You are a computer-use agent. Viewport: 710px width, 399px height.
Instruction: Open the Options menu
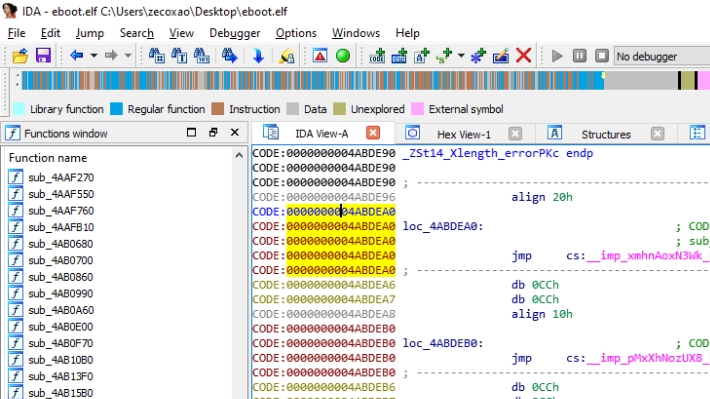click(296, 33)
